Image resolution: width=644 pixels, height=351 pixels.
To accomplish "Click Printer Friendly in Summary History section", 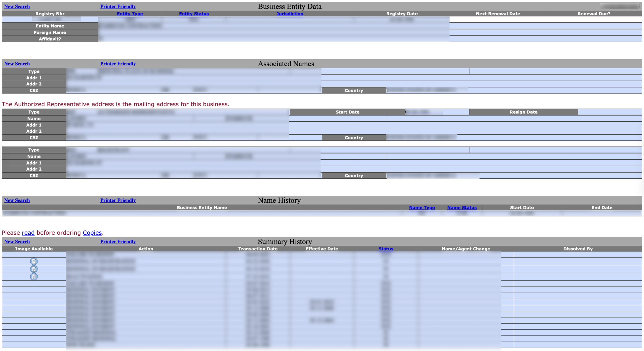I will 118,242.
